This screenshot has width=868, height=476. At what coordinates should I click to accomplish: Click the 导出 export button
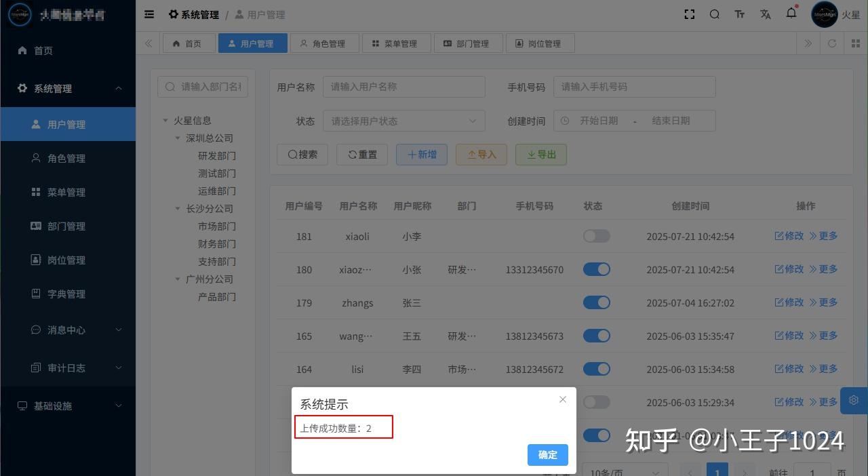[540, 154]
